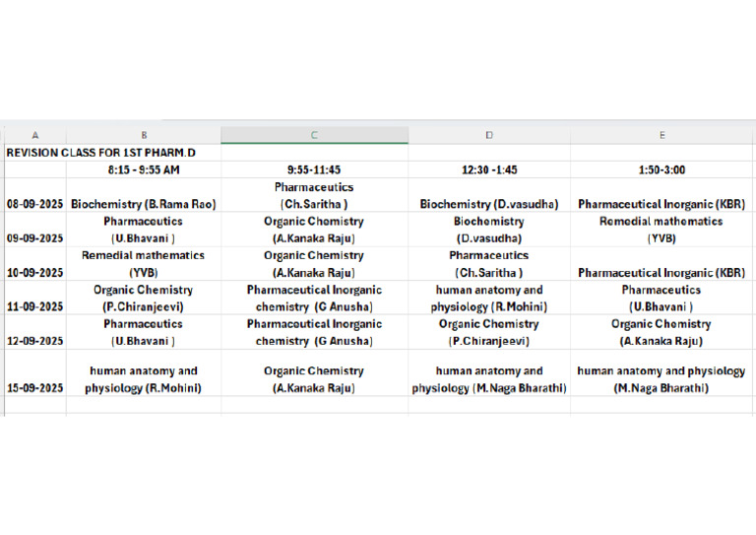Select the '8:15 - 9:55 AM' time cell

coord(144,169)
